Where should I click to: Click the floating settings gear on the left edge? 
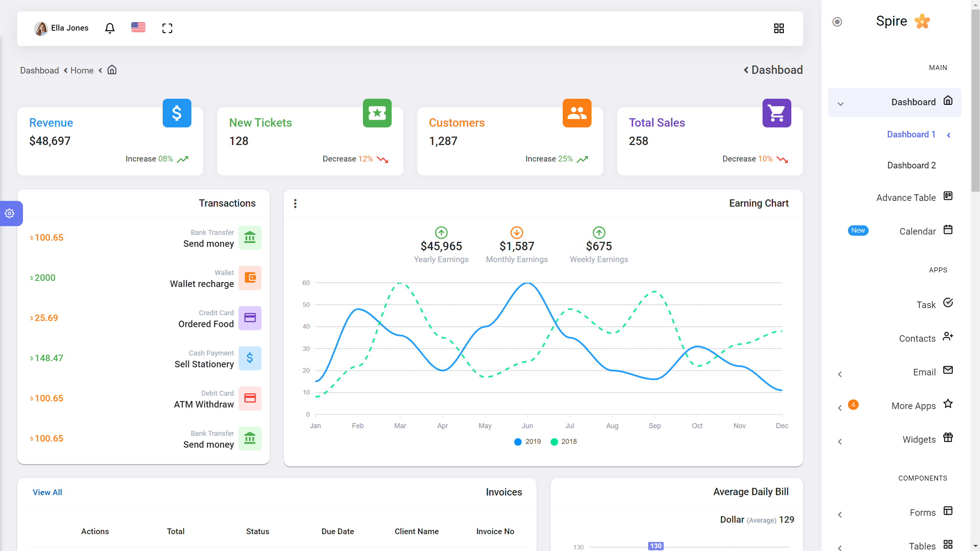(9, 214)
